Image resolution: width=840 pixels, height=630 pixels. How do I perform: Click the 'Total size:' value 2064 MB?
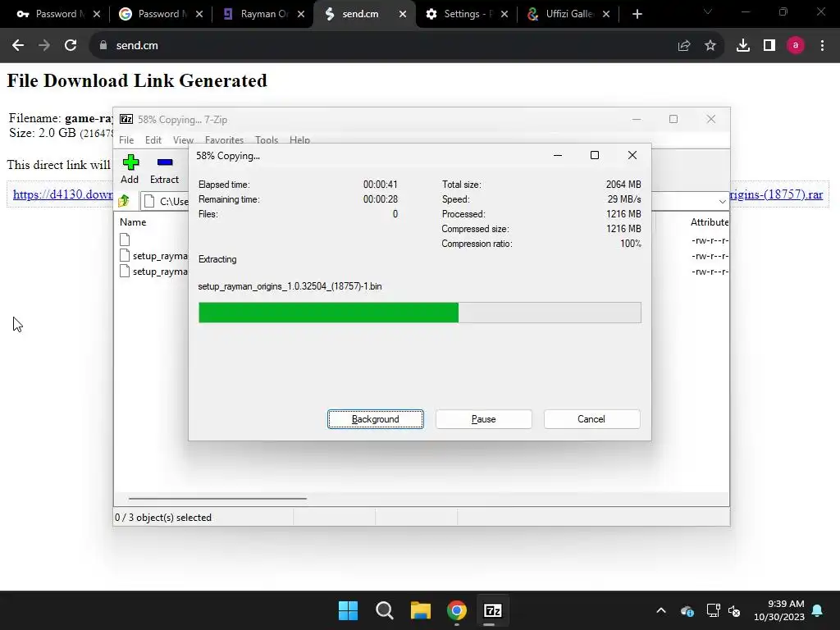623,185
